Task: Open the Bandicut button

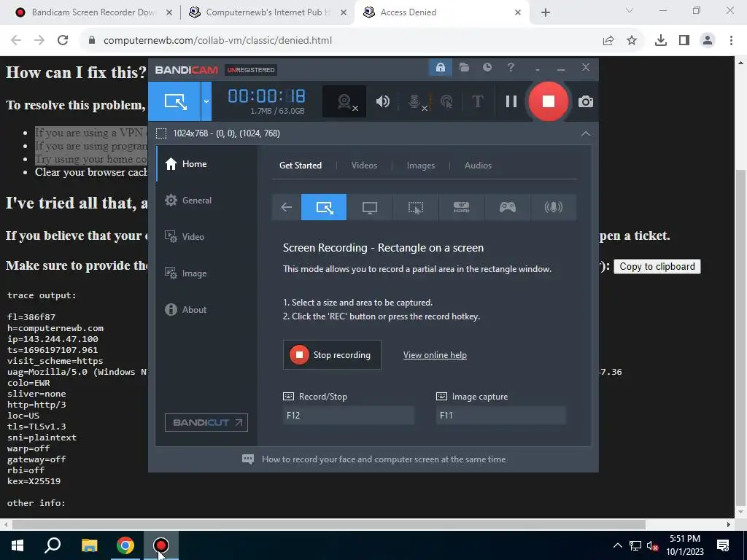Action: coord(206,422)
